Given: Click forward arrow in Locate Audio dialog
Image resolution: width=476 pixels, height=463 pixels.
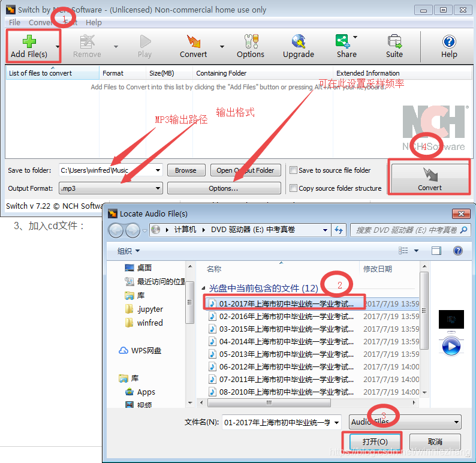Looking at the screenshot, I should tap(132, 230).
